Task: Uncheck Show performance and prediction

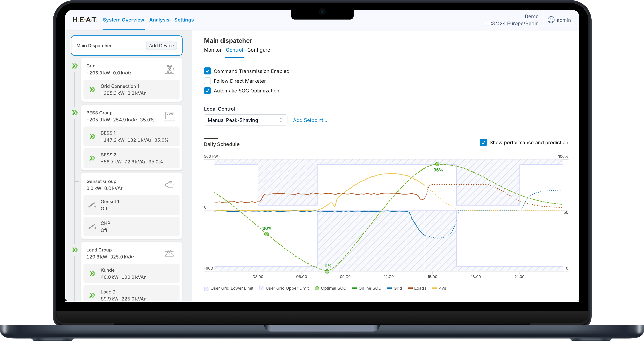Action: tap(483, 142)
